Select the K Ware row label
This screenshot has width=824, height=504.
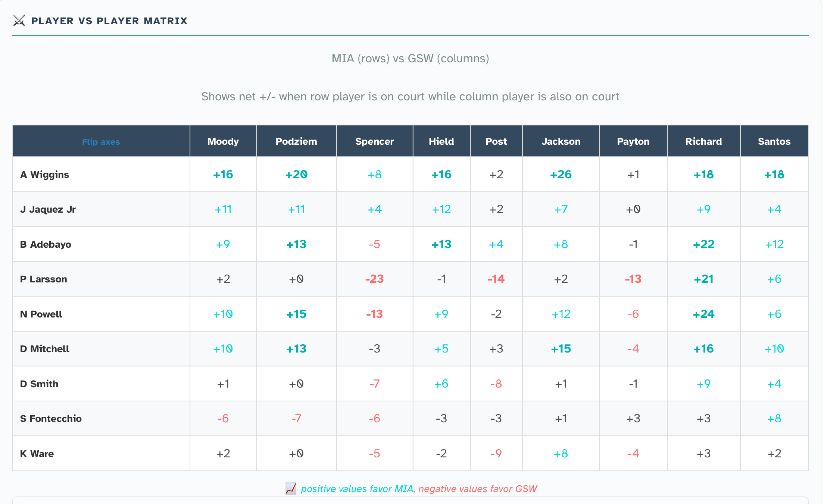point(37,454)
